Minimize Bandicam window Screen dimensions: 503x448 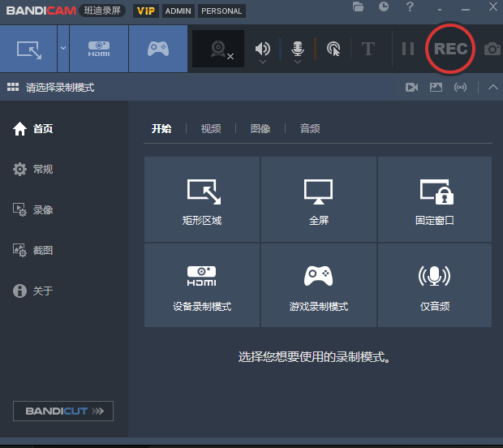(x=466, y=10)
